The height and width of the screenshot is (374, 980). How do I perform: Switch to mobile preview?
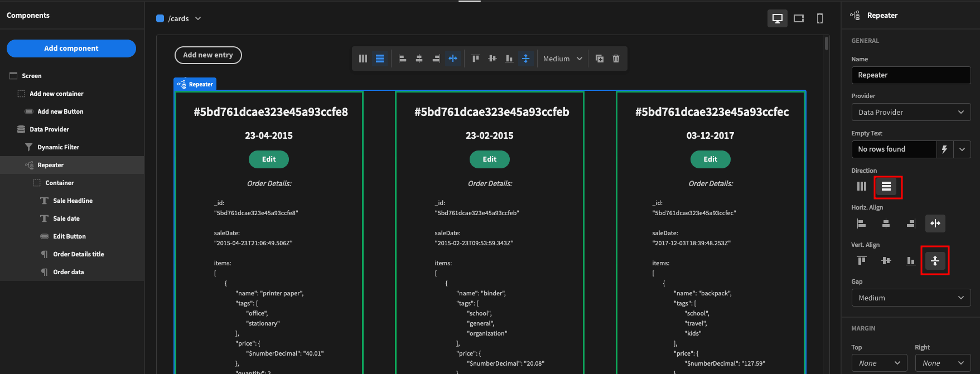point(820,18)
